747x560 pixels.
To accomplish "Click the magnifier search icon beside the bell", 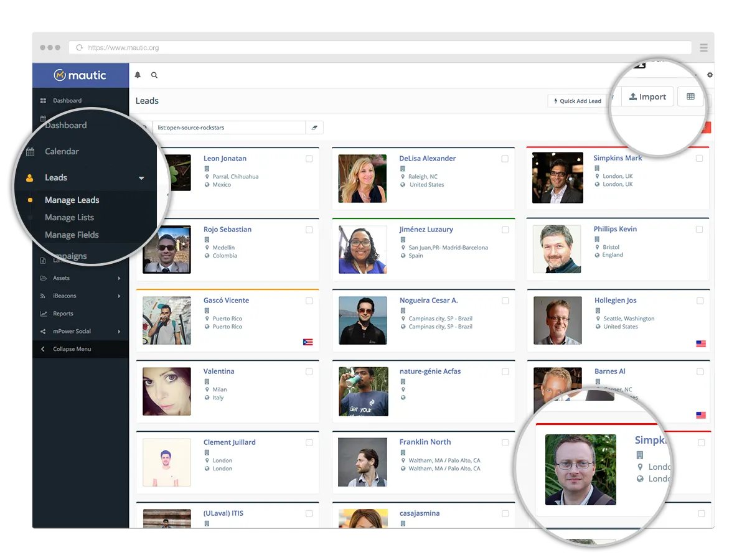I will point(154,75).
